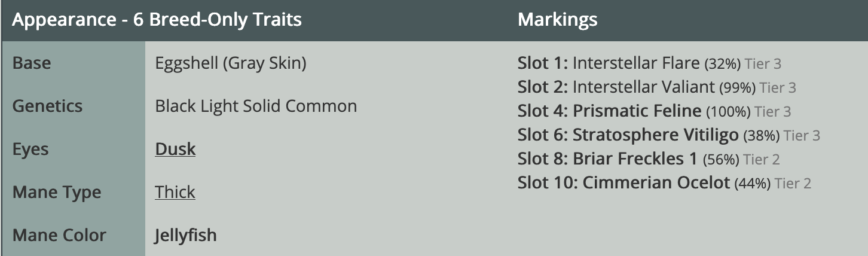Select the Genetics row label
The image size is (868, 256).
[47, 106]
